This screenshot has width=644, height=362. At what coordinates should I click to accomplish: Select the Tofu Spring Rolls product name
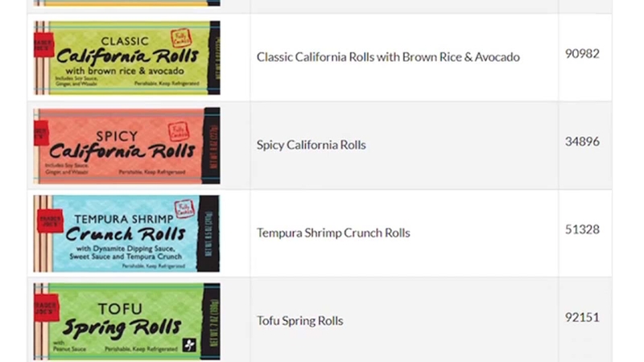[299, 320]
